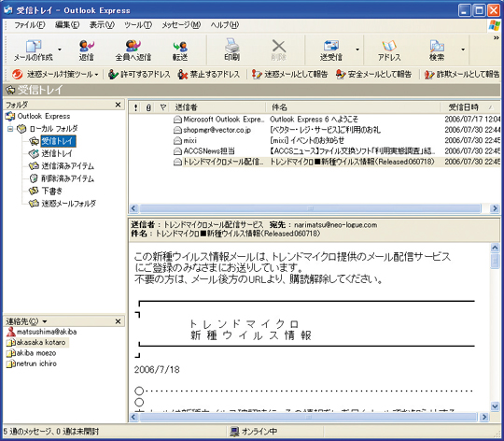Click preview pane scroll down arrow
Image resolution: width=504 pixels, height=441 pixels.
[495, 406]
